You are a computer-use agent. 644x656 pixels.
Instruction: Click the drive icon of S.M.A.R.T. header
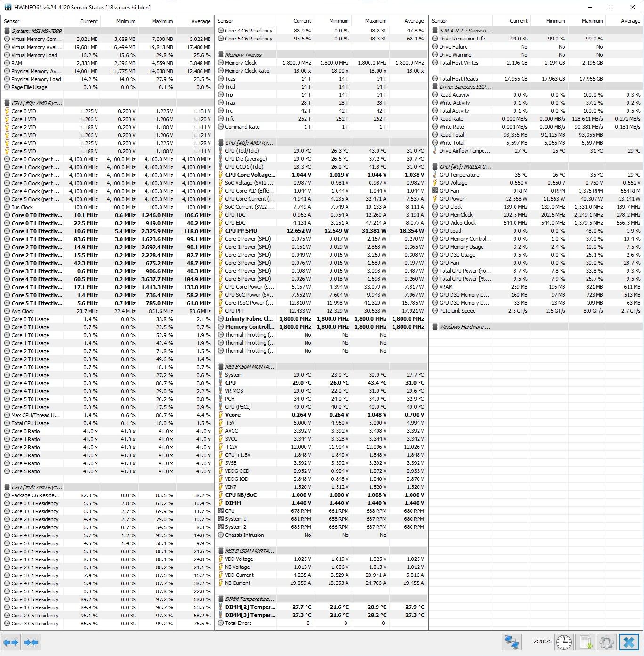[435, 31]
